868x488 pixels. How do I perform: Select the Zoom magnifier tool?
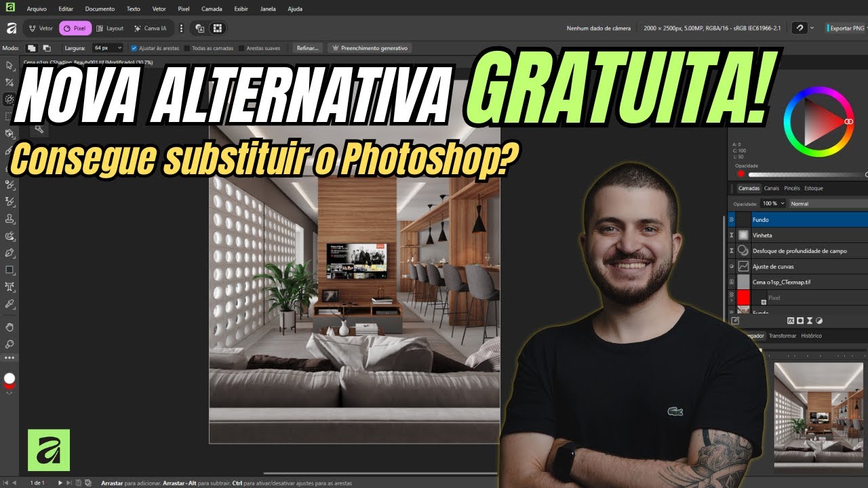tap(9, 344)
